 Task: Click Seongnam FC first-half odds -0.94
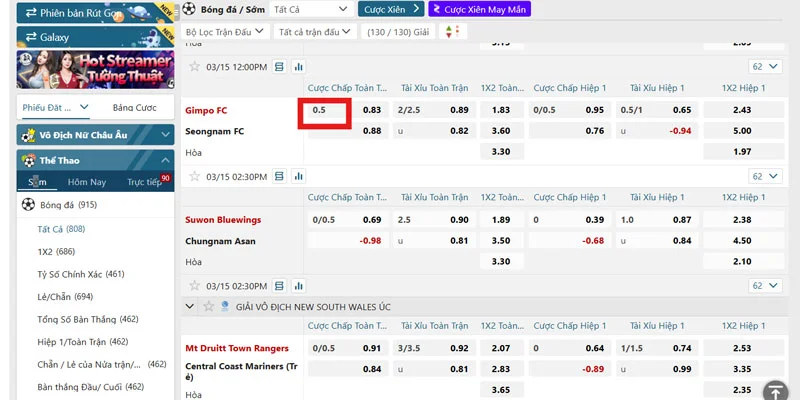(680, 131)
